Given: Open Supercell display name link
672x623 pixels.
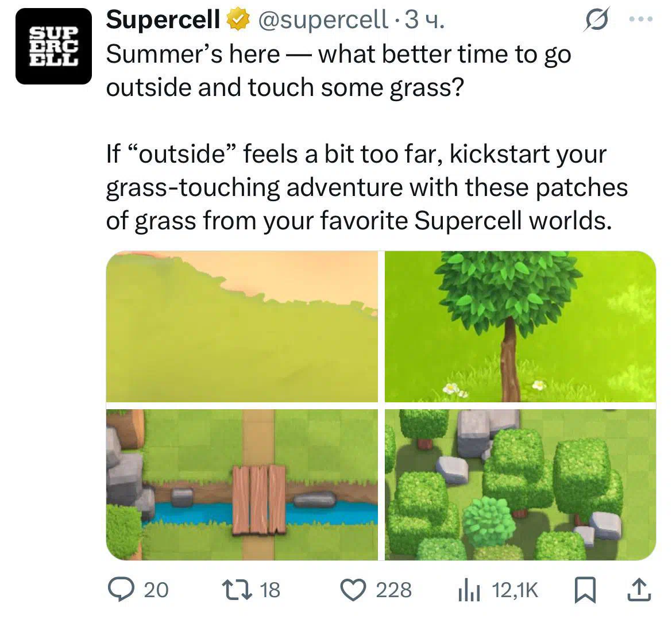Looking at the screenshot, I should 163,20.
